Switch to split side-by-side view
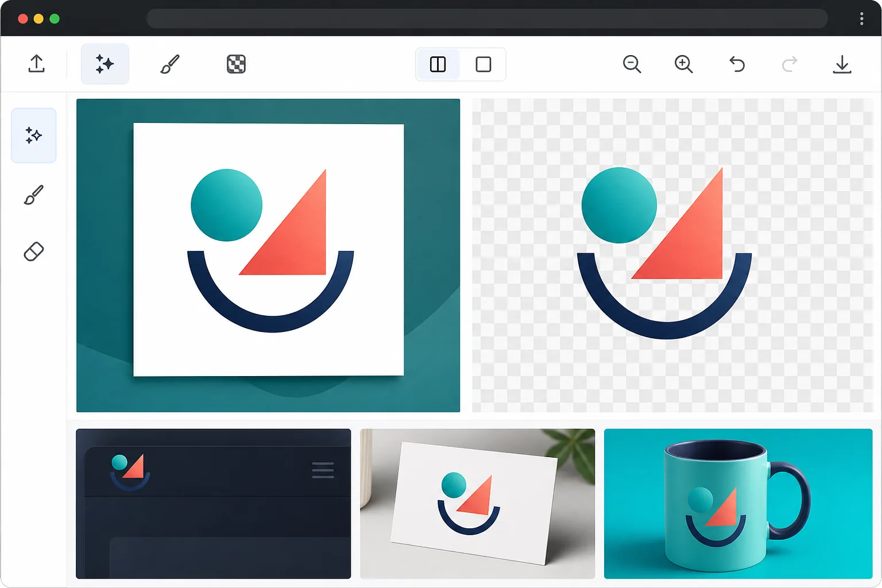The height and width of the screenshot is (588, 882). pyautogui.click(x=438, y=64)
